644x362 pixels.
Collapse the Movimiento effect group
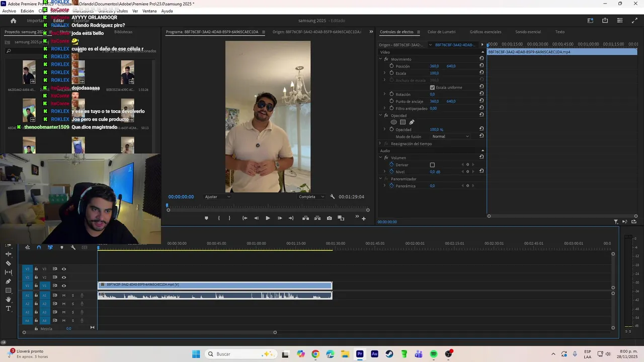(x=380, y=59)
